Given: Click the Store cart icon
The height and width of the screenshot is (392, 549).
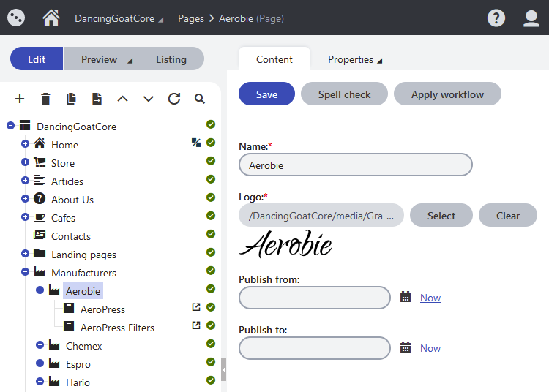Looking at the screenshot, I should click(40, 162).
